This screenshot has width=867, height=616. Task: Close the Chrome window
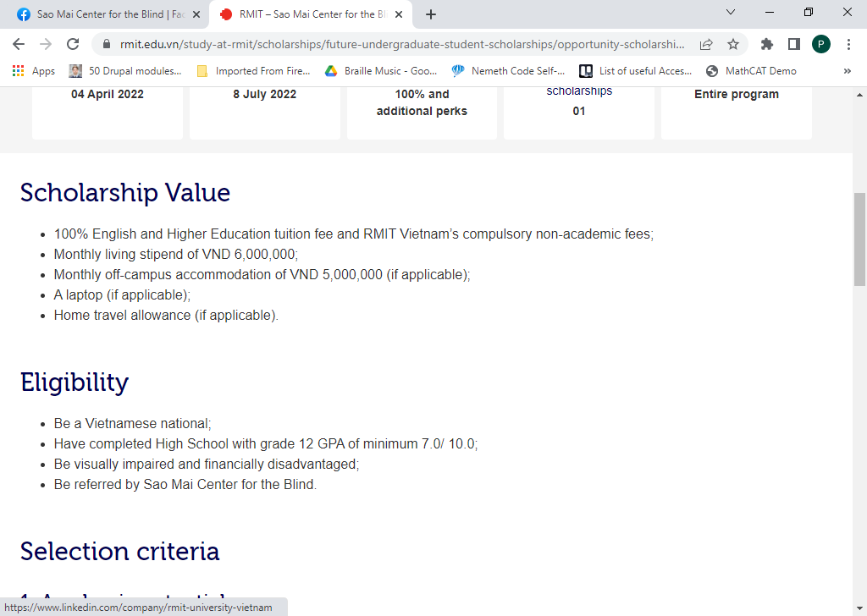(847, 12)
